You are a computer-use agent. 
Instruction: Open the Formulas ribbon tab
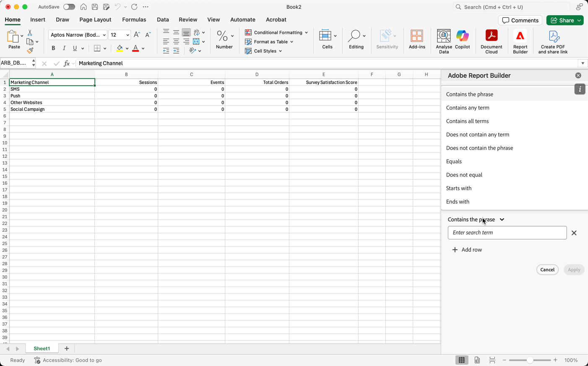click(x=134, y=20)
